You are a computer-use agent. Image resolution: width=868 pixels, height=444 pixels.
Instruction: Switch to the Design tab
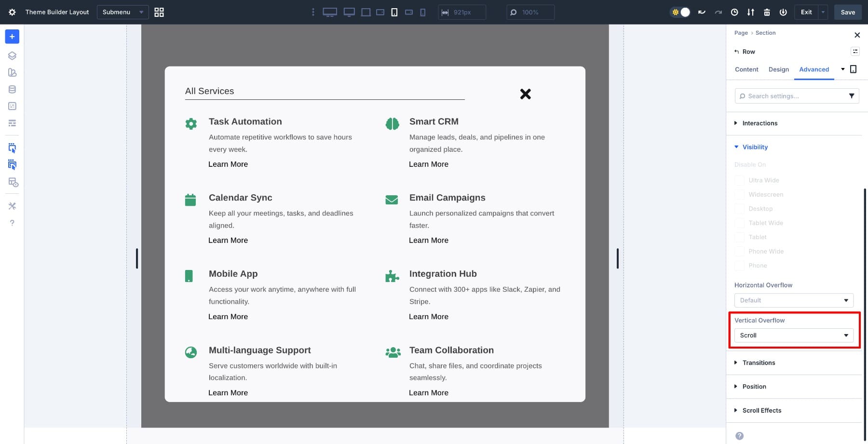pyautogui.click(x=778, y=69)
